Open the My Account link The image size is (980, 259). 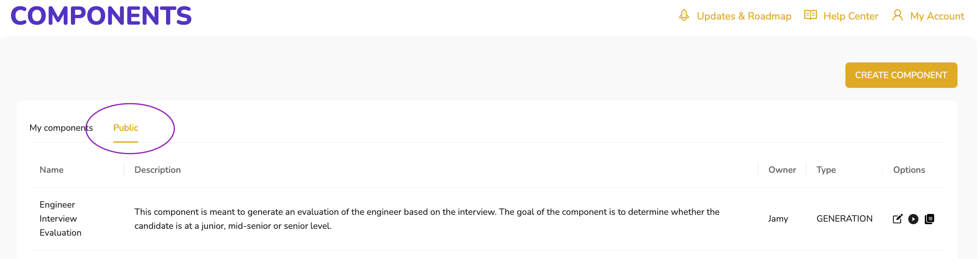click(x=937, y=16)
